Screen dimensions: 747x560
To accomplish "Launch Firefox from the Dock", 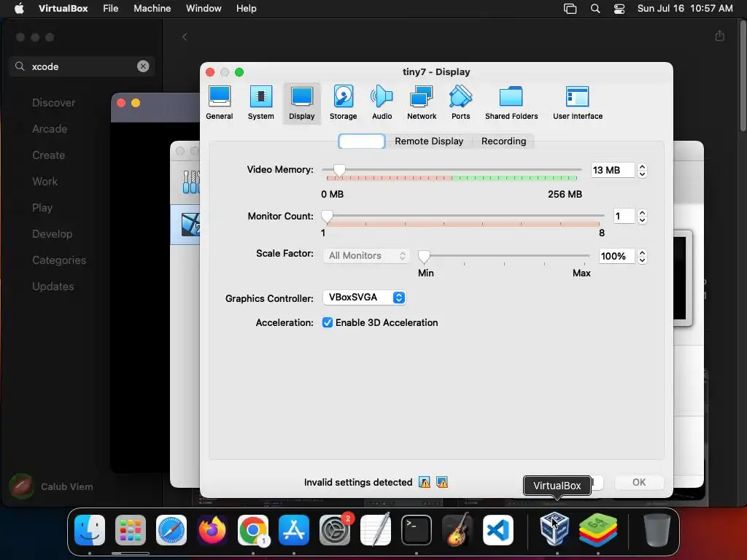I will (x=212, y=530).
